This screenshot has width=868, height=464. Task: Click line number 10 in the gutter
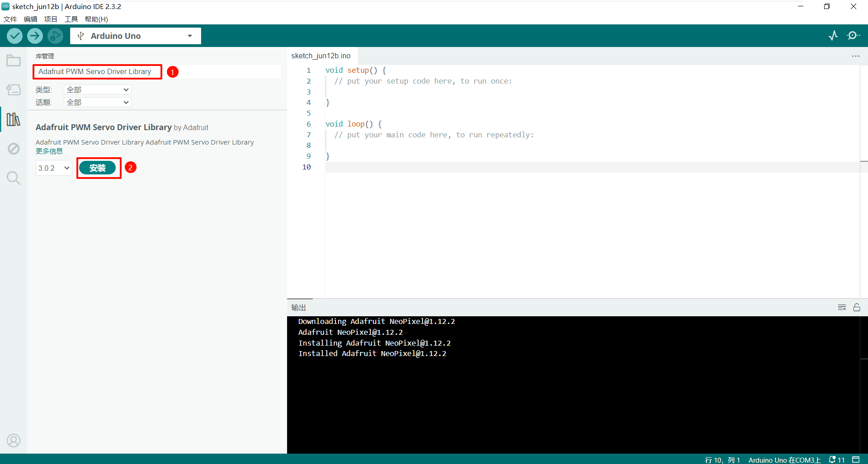click(307, 167)
